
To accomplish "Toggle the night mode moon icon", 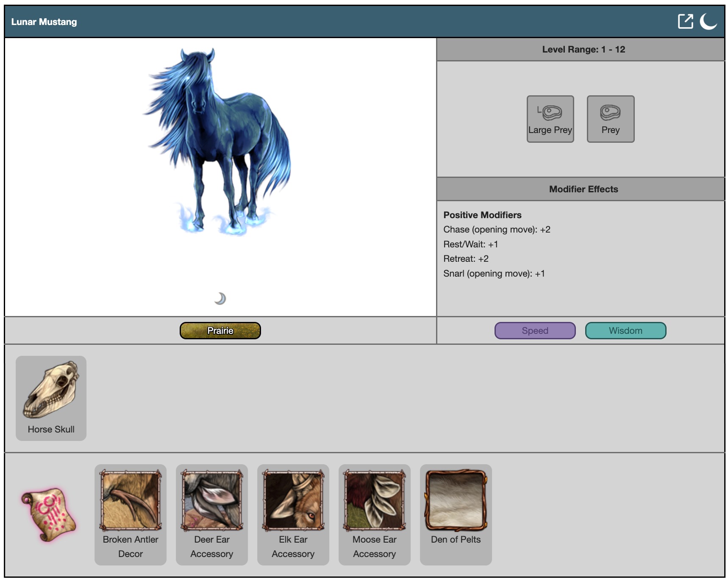I will (708, 21).
